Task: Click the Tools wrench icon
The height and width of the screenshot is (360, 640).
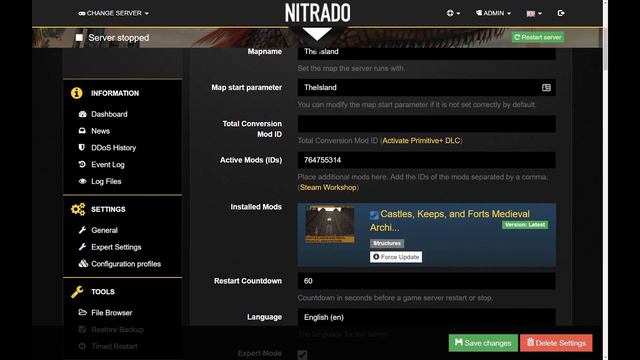Action: click(77, 291)
